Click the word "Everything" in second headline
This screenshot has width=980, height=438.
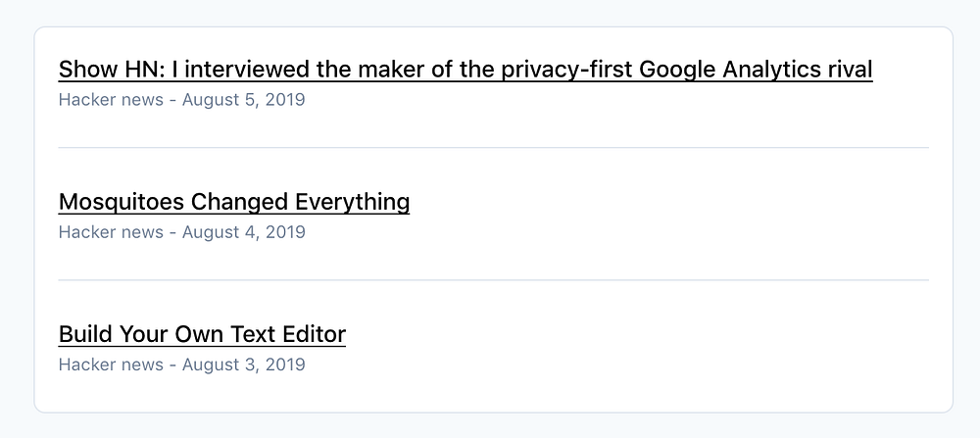pos(352,202)
